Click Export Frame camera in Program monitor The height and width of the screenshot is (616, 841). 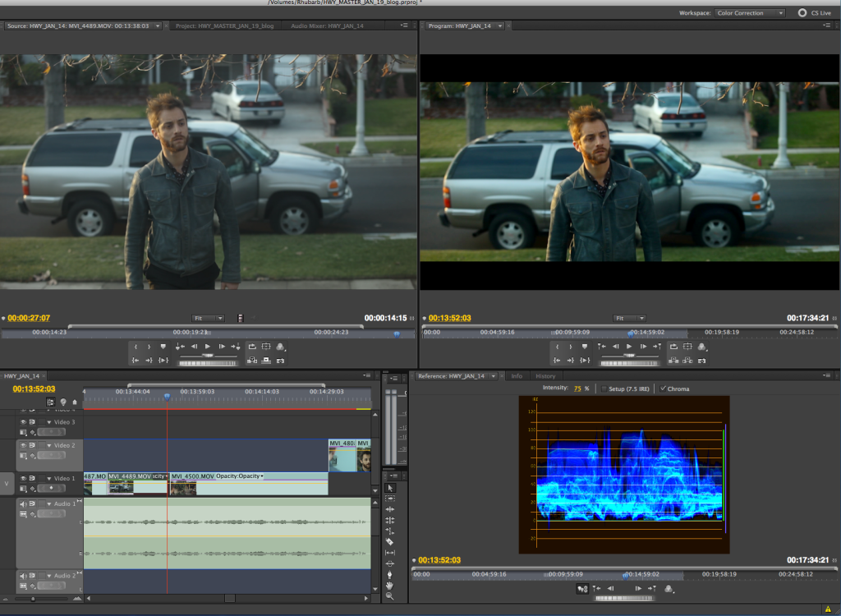click(x=701, y=360)
